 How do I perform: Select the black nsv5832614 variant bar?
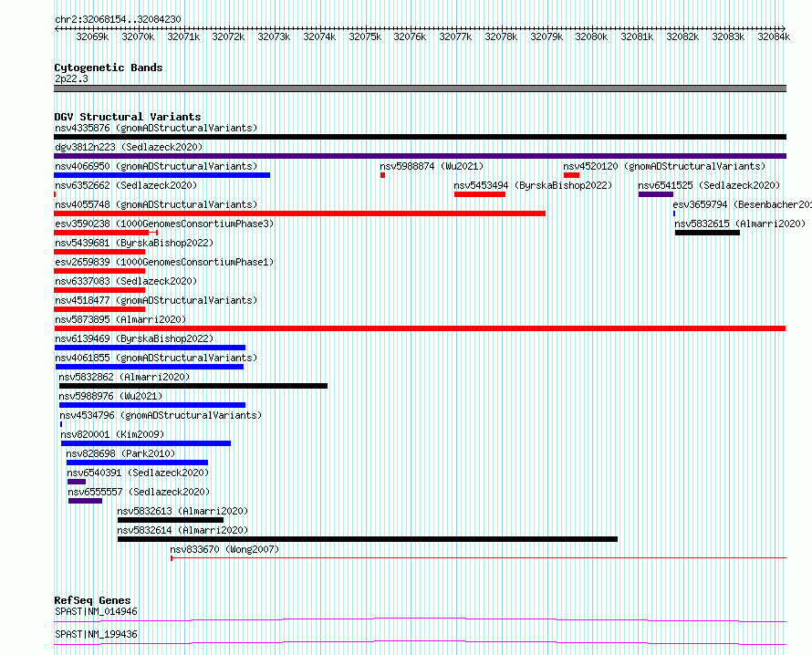[368, 539]
